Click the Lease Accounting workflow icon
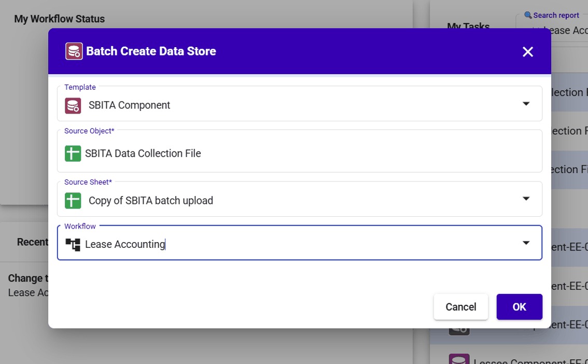 (73, 244)
